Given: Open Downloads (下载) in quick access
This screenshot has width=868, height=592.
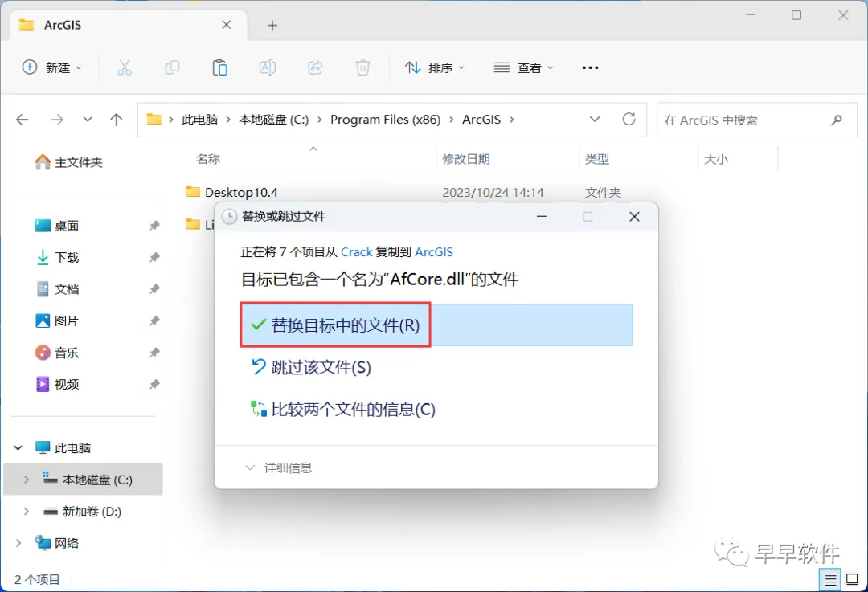Looking at the screenshot, I should point(57,257).
